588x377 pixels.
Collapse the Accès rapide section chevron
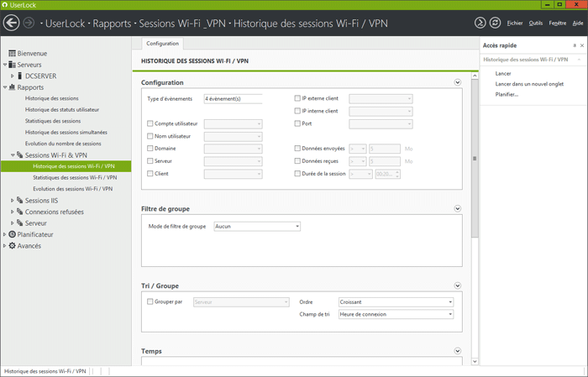click(x=579, y=60)
